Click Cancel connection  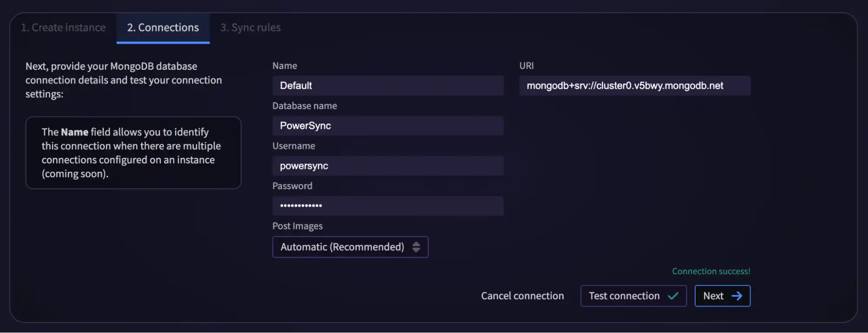522,296
